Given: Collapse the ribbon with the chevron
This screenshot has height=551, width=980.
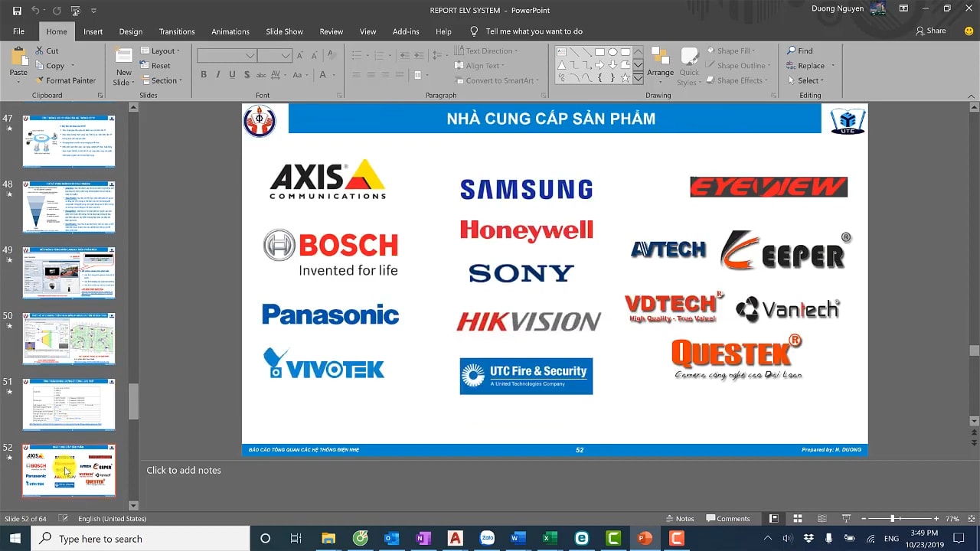Looking at the screenshot, I should click(x=971, y=95).
